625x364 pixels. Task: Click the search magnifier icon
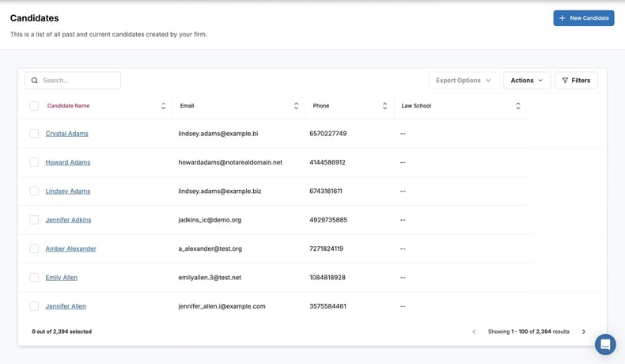click(35, 81)
